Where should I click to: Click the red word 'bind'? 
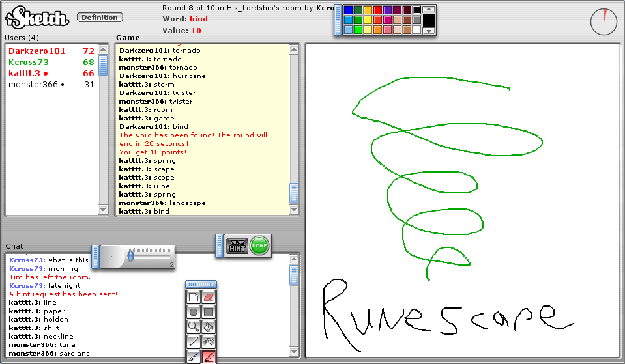pyautogui.click(x=199, y=19)
